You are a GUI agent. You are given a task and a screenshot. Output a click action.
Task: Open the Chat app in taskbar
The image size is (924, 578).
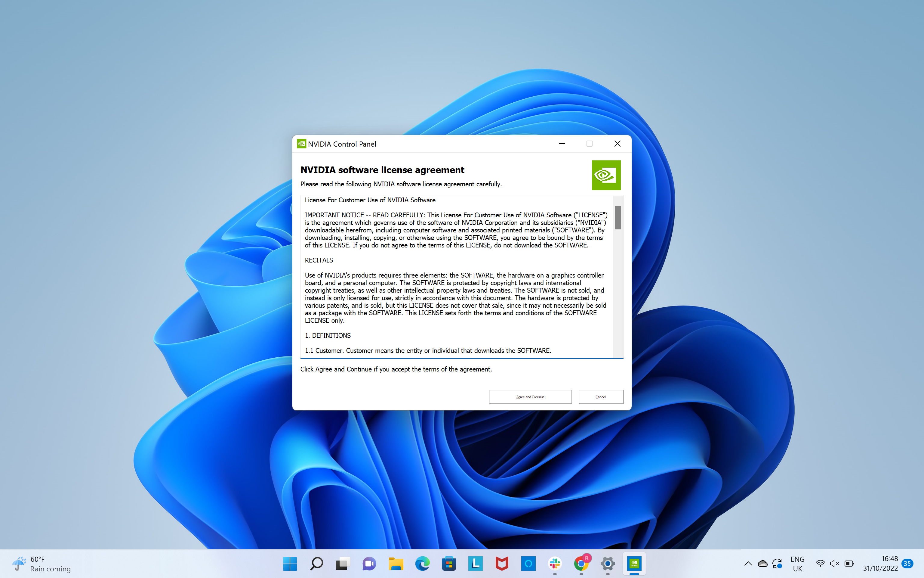(369, 564)
